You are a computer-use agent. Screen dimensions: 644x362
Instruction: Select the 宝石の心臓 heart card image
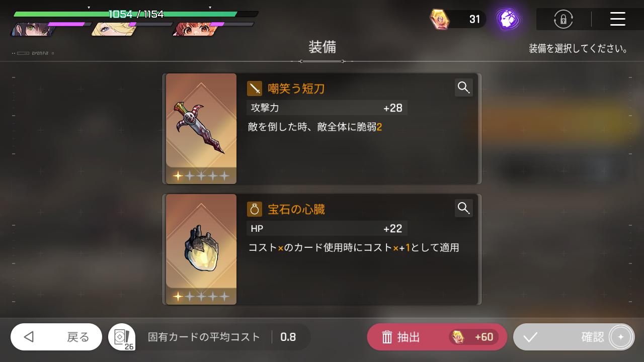point(201,249)
